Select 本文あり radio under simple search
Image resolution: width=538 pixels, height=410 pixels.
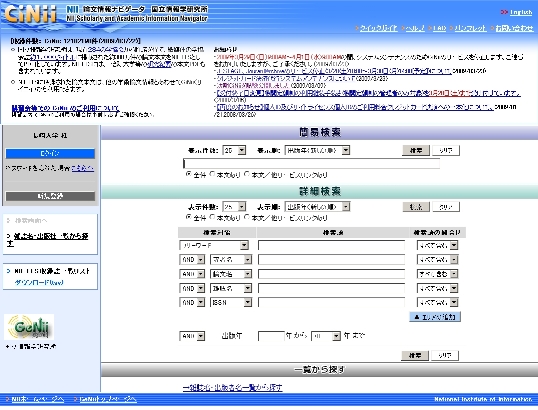[212, 174]
